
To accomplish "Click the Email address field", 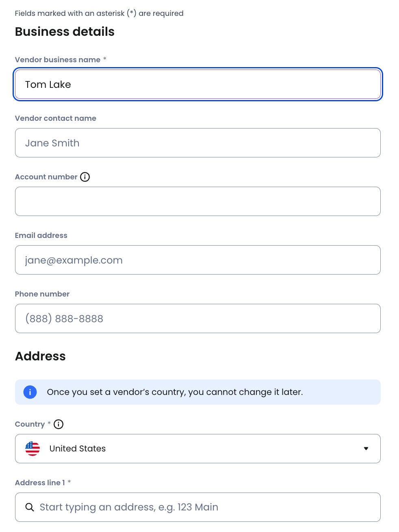I will tap(198, 260).
